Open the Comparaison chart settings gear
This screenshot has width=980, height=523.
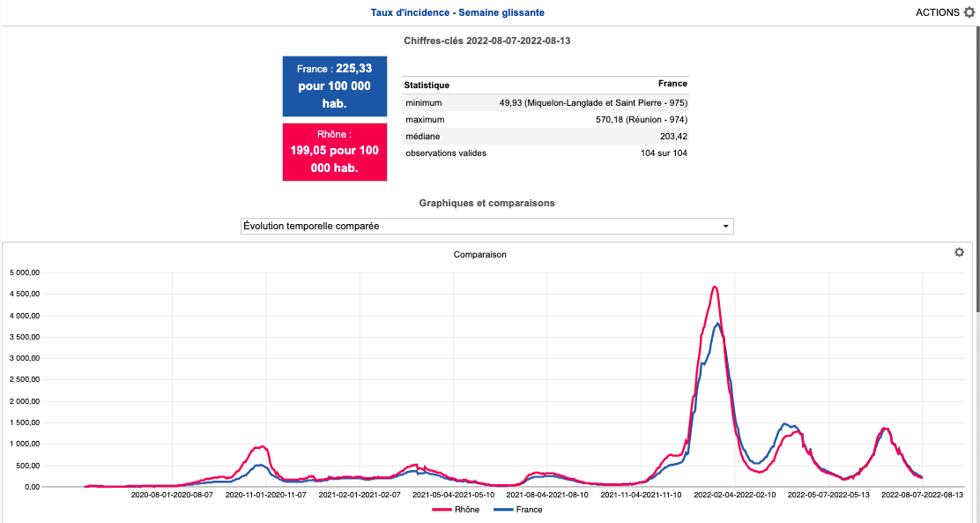959,252
